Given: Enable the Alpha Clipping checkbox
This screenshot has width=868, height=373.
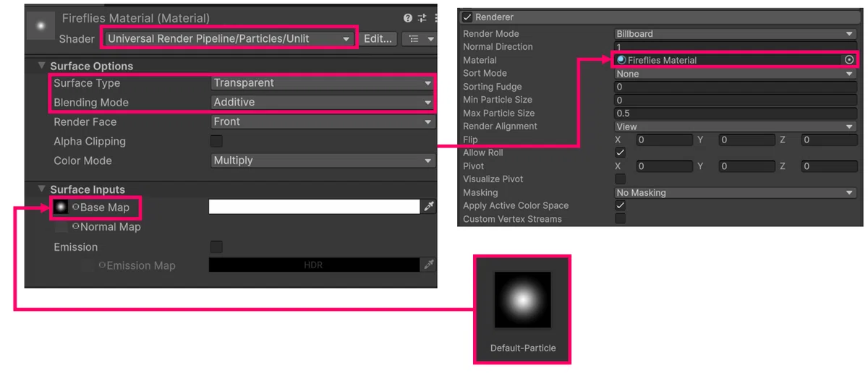Looking at the screenshot, I should (x=216, y=141).
